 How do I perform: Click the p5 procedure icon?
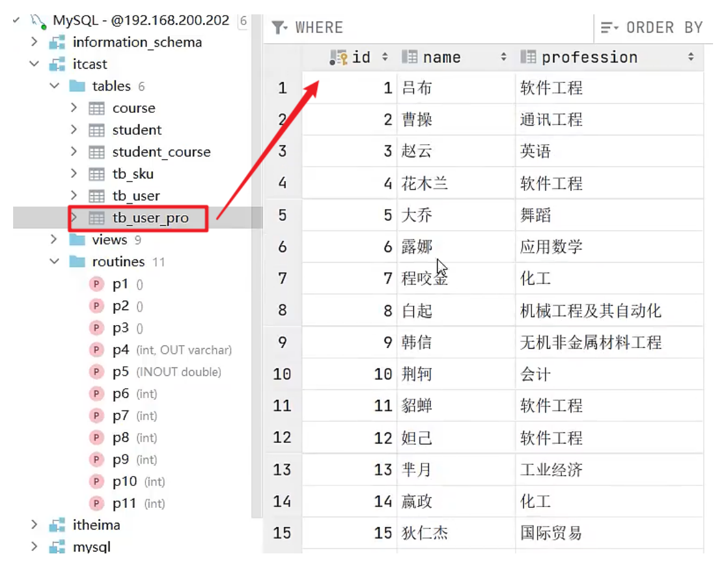(96, 371)
